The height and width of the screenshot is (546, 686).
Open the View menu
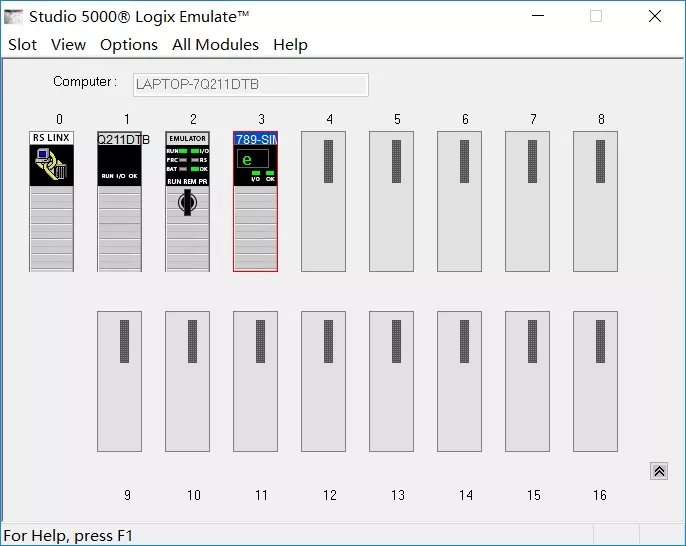tap(68, 45)
